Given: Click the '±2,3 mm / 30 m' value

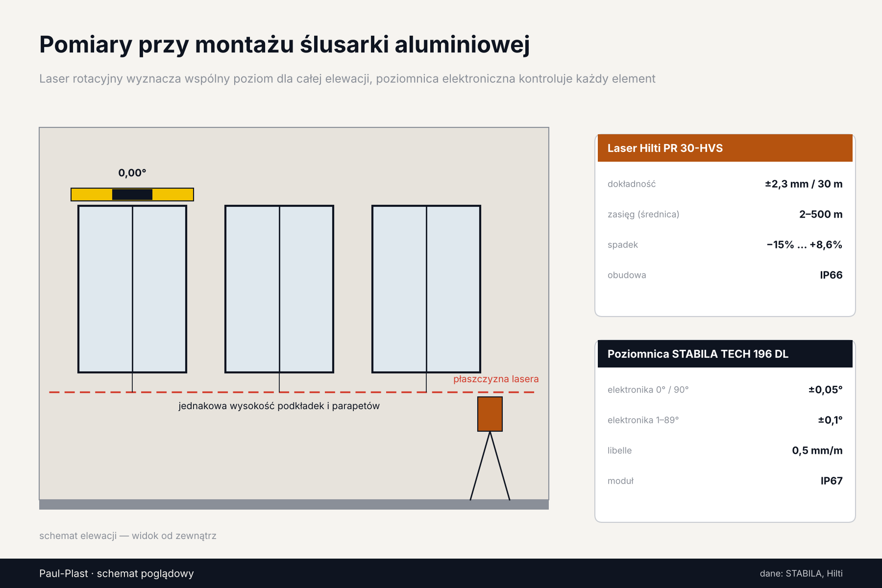Looking at the screenshot, I should pyautogui.click(x=804, y=184).
